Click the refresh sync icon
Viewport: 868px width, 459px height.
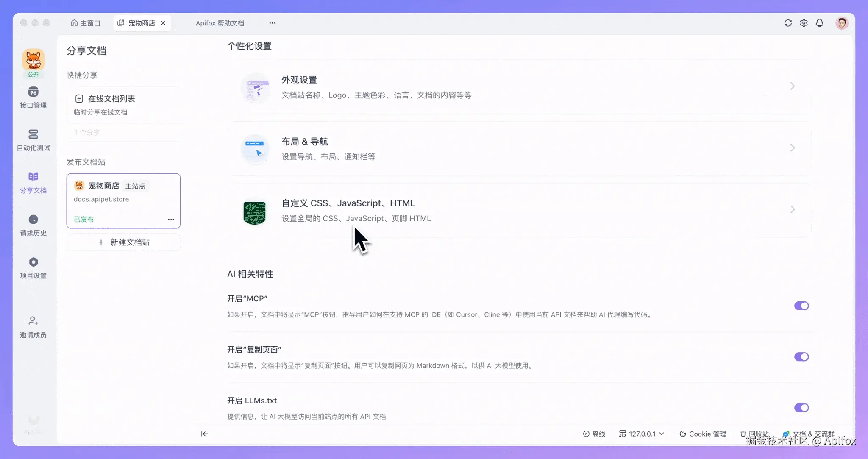[788, 23]
